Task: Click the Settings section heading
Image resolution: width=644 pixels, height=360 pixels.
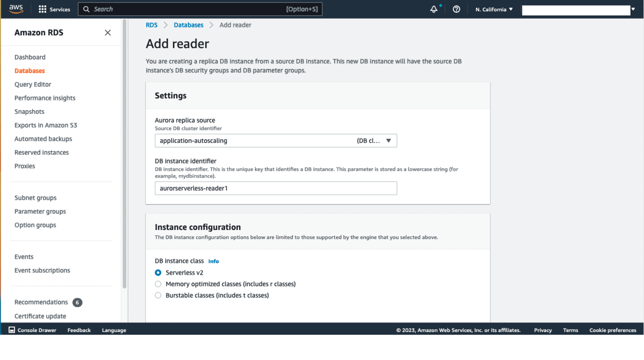Action: (171, 96)
